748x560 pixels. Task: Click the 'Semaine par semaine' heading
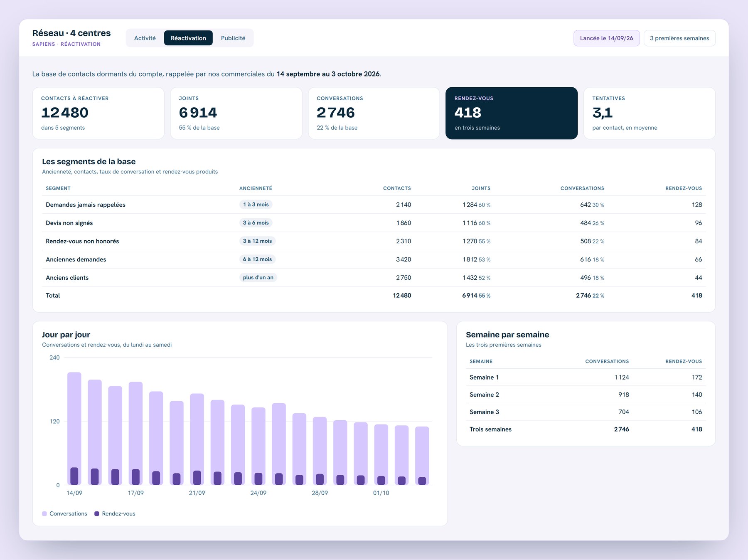(x=507, y=335)
